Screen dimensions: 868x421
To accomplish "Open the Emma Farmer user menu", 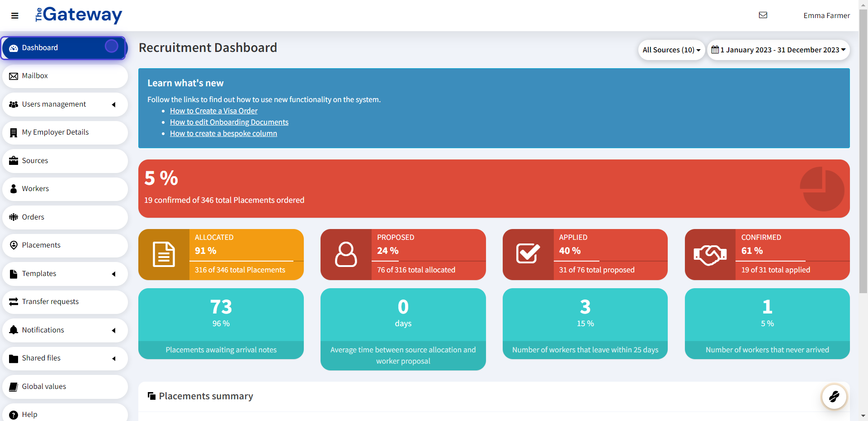I will (x=826, y=15).
